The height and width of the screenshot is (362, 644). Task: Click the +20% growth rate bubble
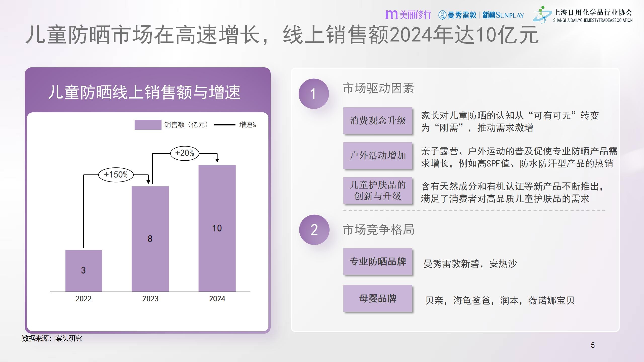coord(185,153)
